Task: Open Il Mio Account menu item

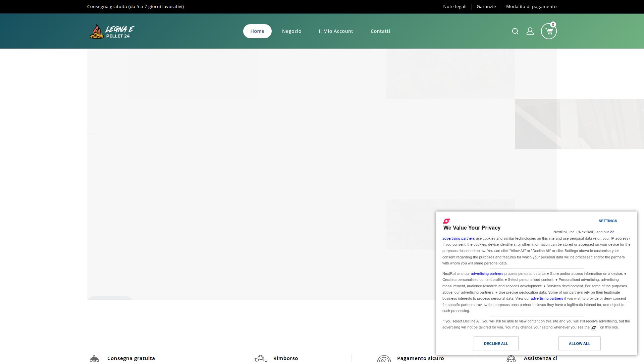Action: (336, 31)
